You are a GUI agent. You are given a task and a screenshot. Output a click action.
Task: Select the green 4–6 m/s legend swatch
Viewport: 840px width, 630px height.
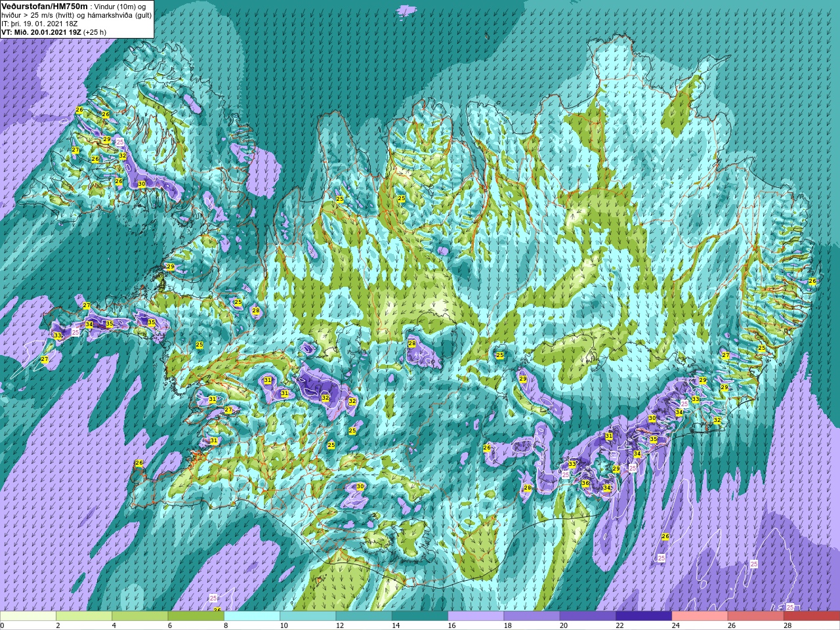(x=140, y=616)
